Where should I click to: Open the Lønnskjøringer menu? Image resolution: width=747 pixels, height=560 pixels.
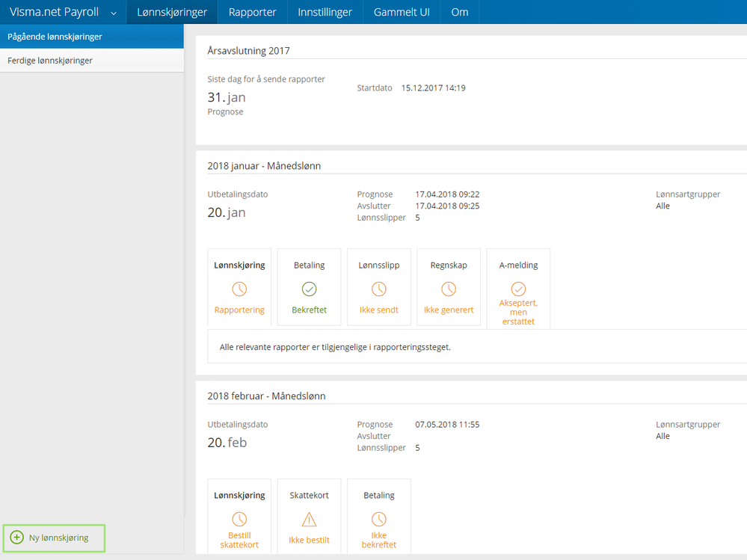tap(172, 12)
